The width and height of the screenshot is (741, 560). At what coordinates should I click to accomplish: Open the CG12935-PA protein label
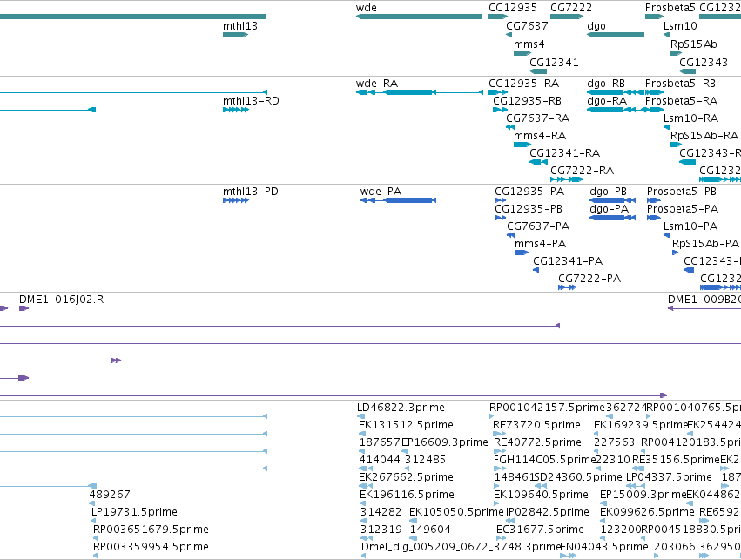click(529, 192)
